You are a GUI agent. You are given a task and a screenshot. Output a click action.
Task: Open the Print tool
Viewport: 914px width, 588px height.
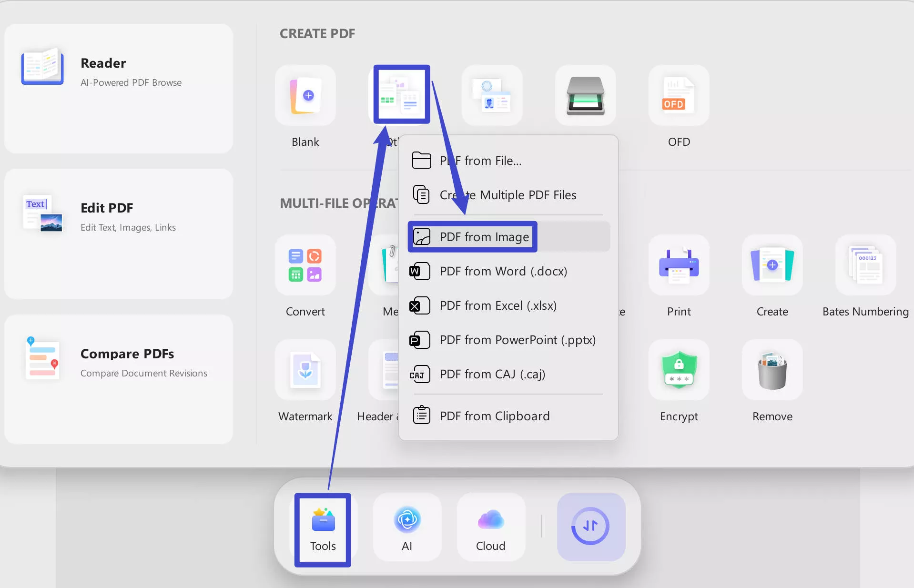(x=679, y=265)
